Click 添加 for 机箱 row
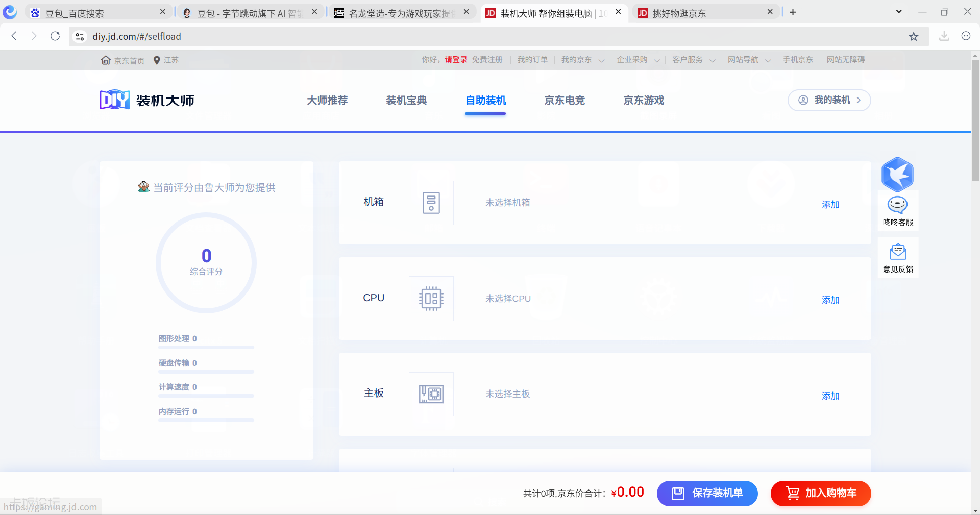Screen dimensions: 980x515 click(x=830, y=204)
